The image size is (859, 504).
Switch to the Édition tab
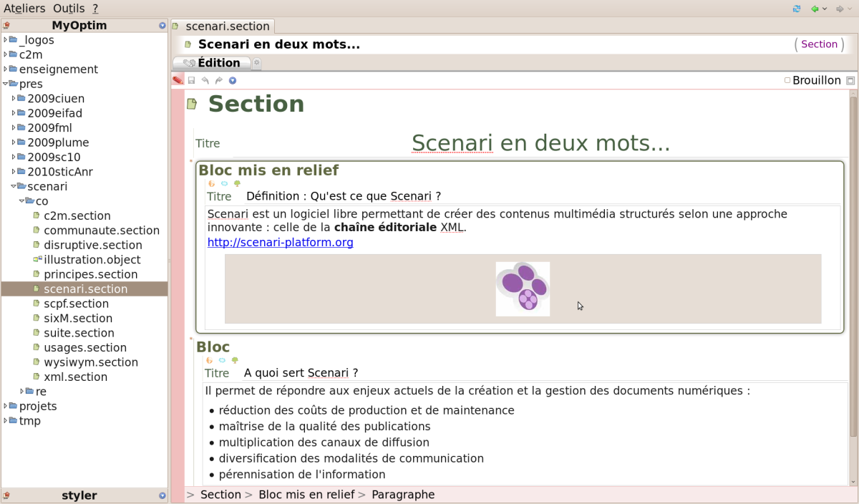212,63
